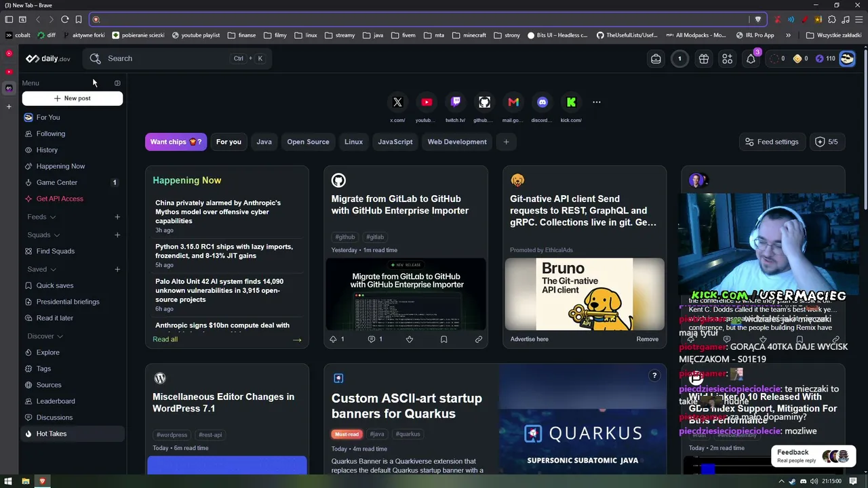This screenshot has width=868, height=488.
Task: Bookmark the Migrate from GitLab post
Action: coord(443,339)
